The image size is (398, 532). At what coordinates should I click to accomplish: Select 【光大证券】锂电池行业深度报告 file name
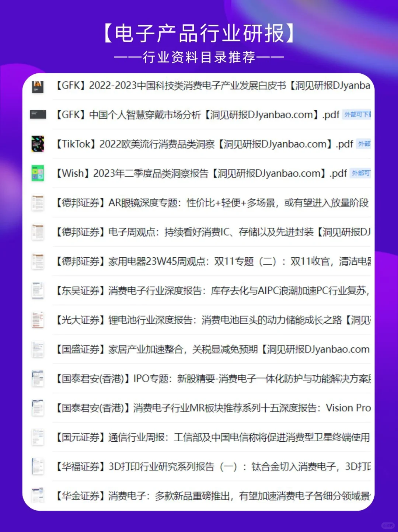click(x=212, y=320)
